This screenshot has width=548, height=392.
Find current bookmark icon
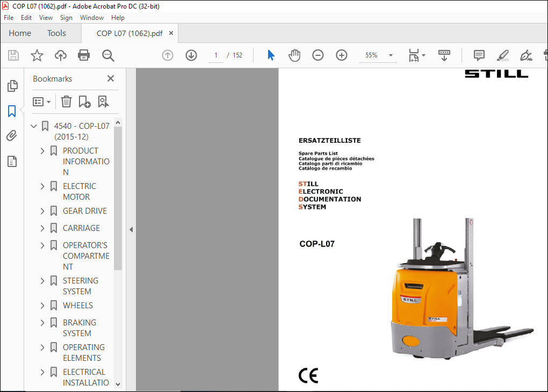point(103,101)
